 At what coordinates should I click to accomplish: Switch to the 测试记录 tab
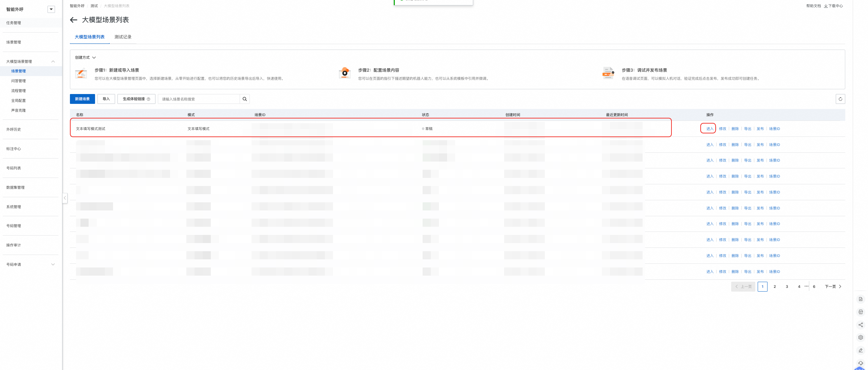tap(123, 37)
